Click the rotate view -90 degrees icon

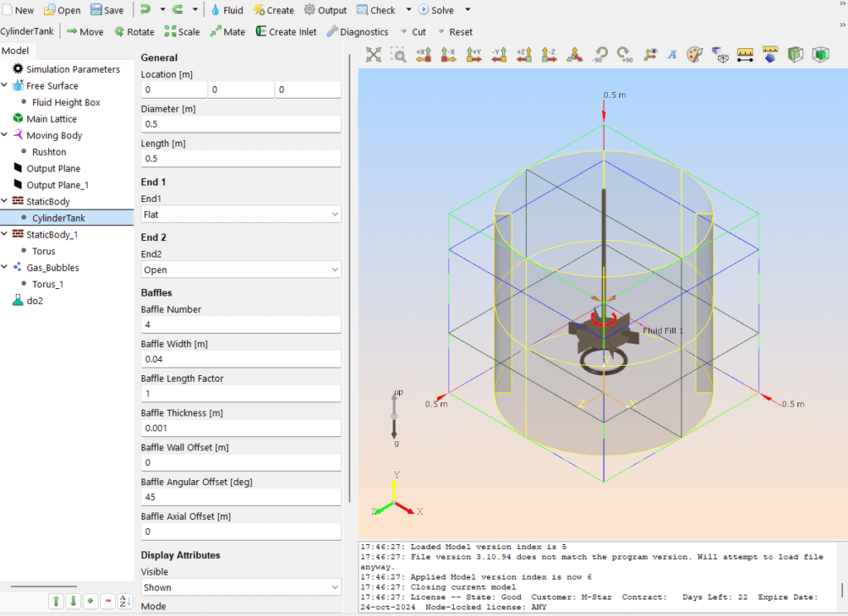pos(601,55)
